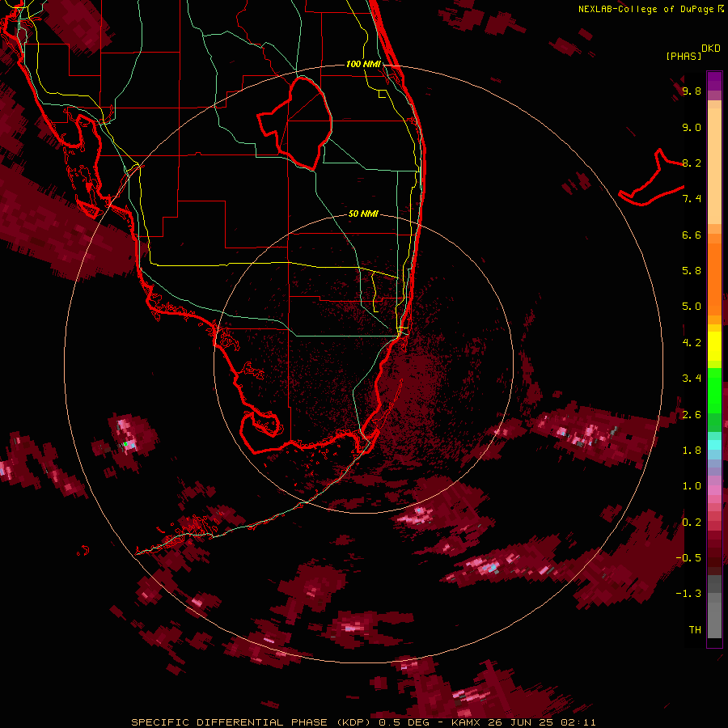728x728 pixels.
Task: Click the cyan segment of the color bar
Action: pyautogui.click(x=714, y=445)
